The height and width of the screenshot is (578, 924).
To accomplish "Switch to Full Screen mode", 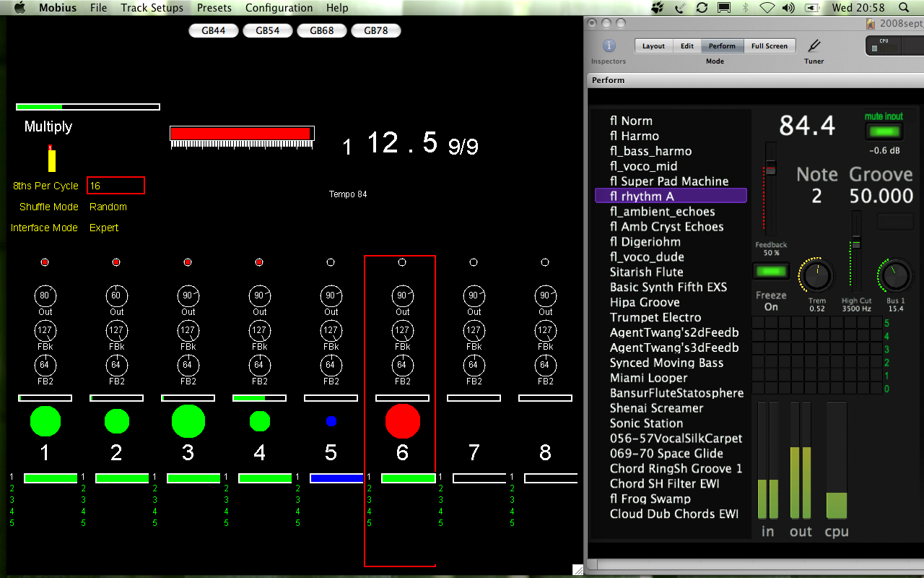I will point(770,46).
